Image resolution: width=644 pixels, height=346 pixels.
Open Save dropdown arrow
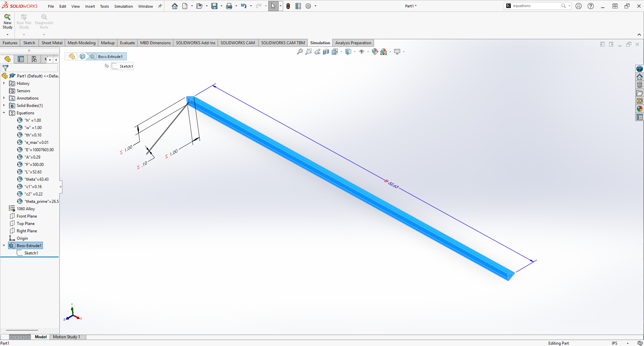(221, 6)
